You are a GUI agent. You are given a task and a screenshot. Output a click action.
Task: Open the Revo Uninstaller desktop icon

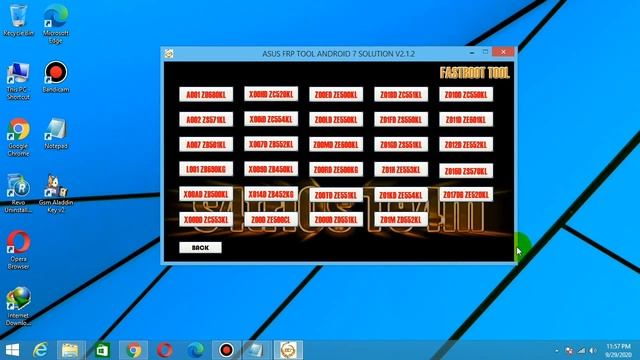coord(18,193)
